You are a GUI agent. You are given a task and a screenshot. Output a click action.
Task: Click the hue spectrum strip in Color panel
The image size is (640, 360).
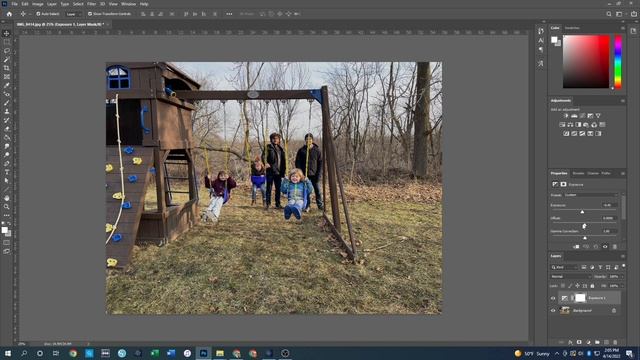point(618,62)
